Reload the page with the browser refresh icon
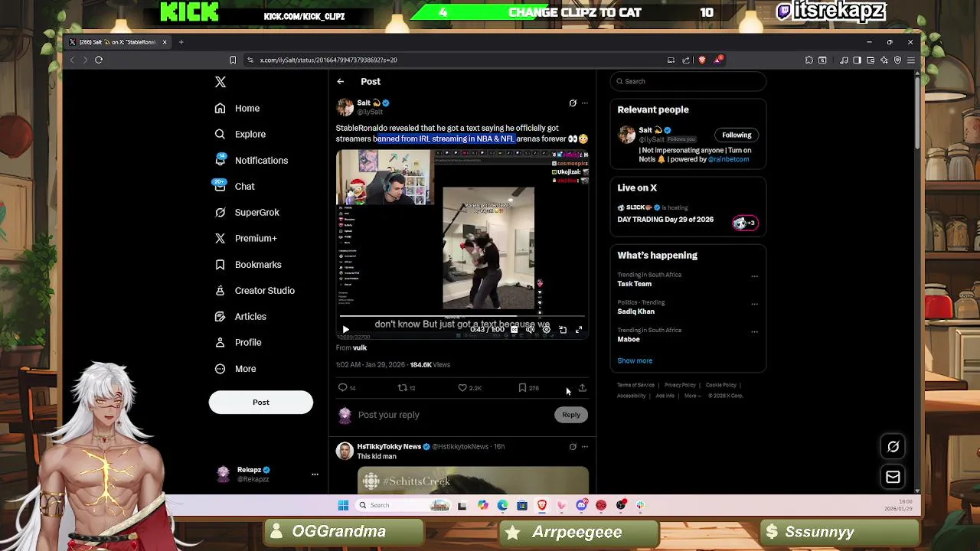980x551 pixels. click(99, 60)
